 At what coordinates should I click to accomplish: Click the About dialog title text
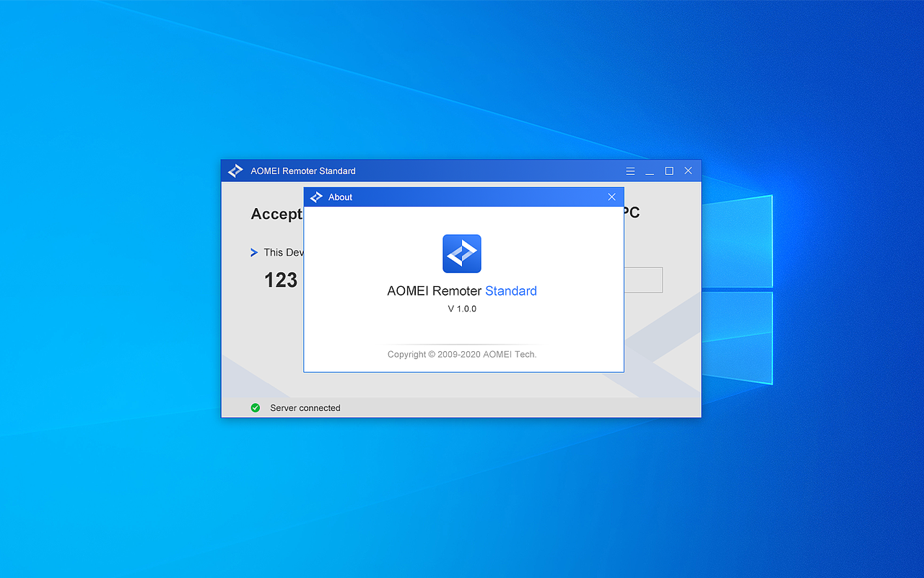pos(341,197)
